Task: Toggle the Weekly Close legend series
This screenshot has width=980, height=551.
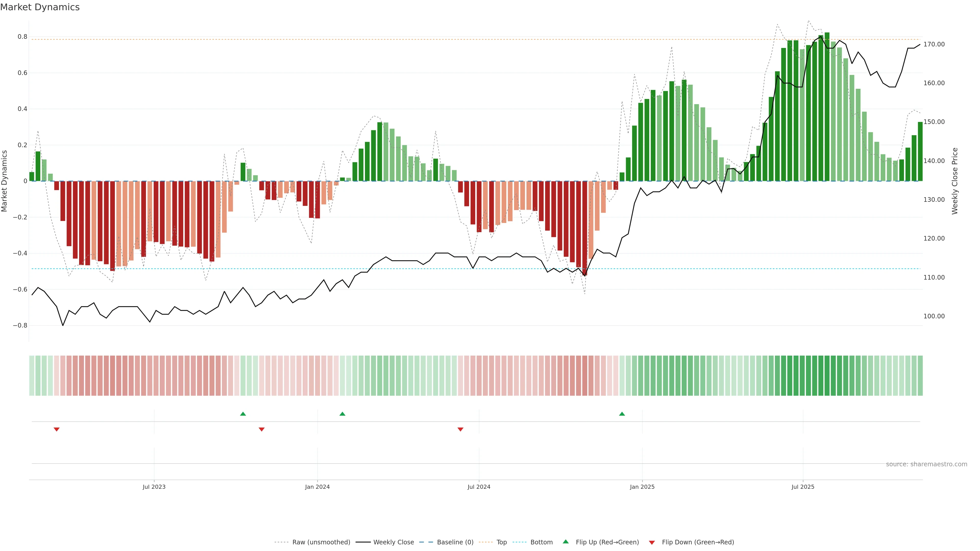Action: (x=393, y=542)
